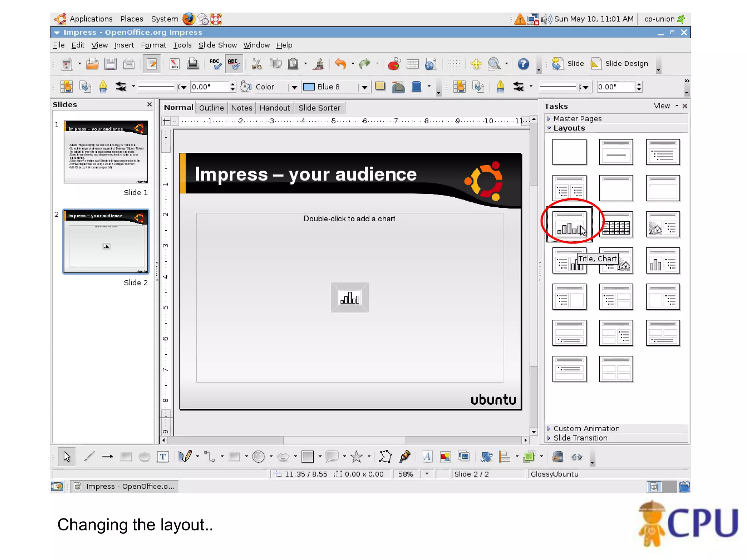This screenshot has width=747, height=560.
Task: Click the Redo arrow icon
Action: 364,64
